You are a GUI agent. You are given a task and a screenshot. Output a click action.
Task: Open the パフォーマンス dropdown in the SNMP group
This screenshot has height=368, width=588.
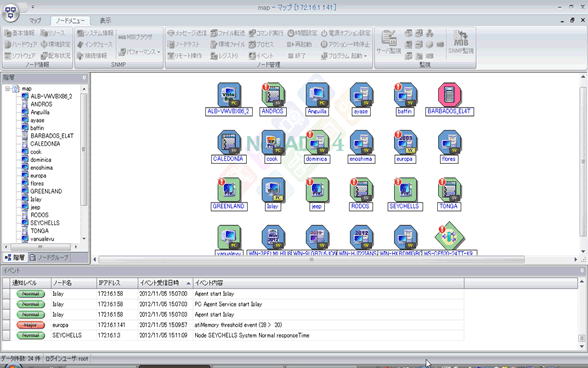click(x=140, y=52)
